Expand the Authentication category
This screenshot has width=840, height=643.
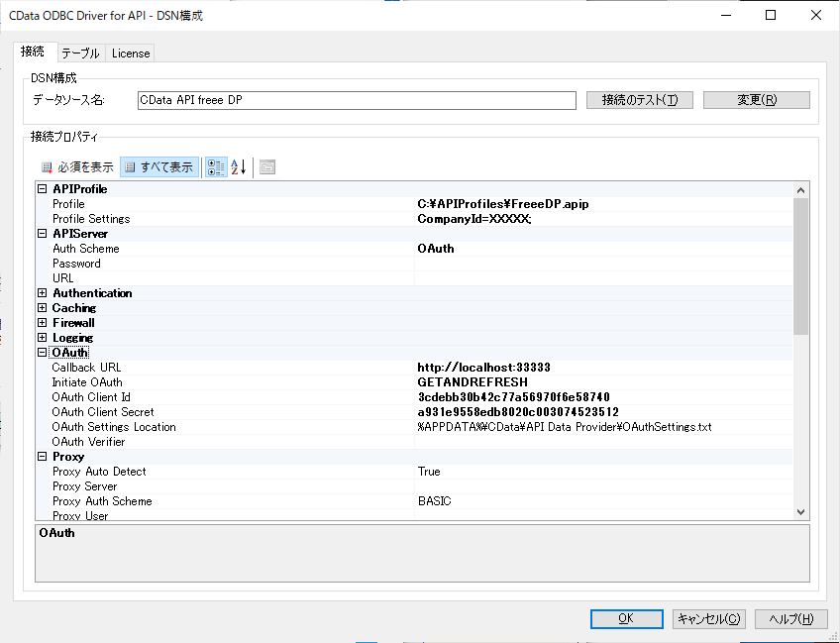(x=43, y=293)
